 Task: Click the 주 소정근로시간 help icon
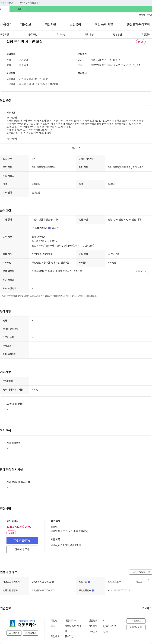click(x=49, y=228)
